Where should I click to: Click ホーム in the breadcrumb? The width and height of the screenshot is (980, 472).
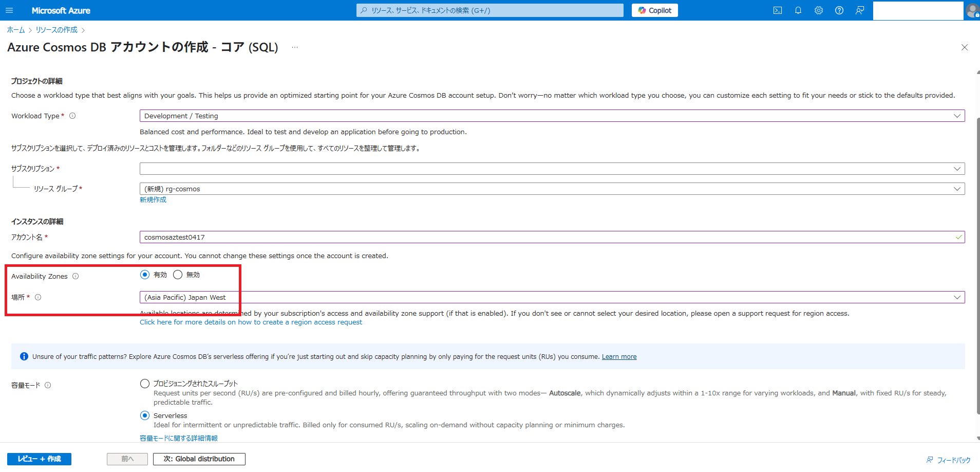16,30
